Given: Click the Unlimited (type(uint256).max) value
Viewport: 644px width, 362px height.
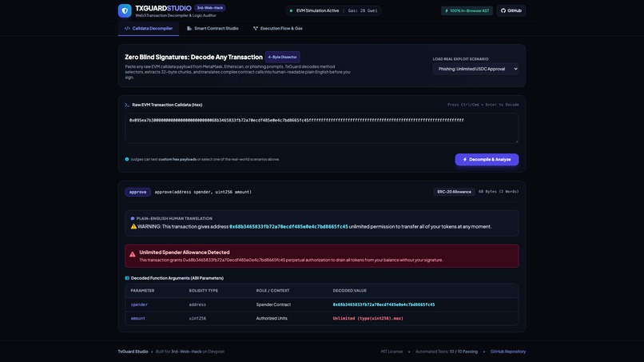Looking at the screenshot, I should pyautogui.click(x=368, y=318).
